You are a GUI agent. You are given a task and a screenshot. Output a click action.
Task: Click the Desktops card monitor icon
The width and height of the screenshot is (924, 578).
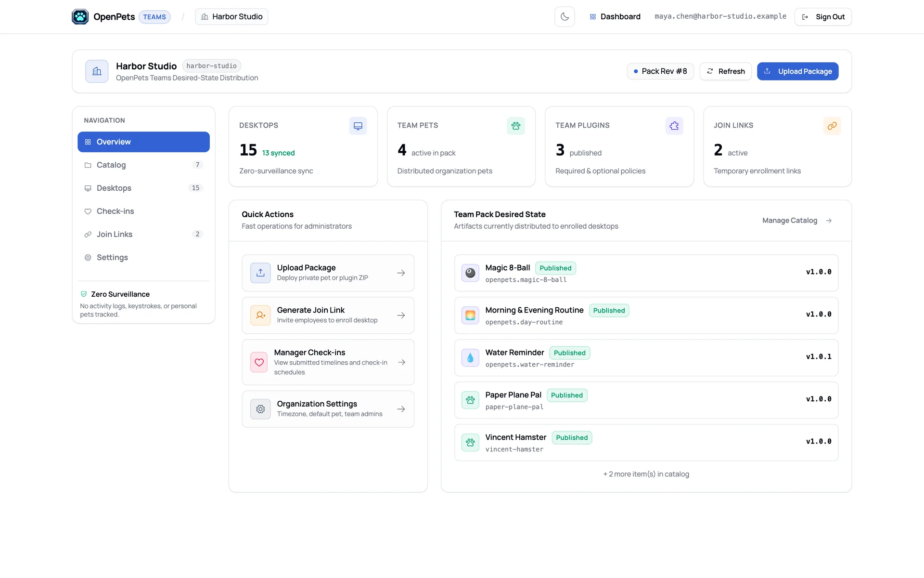[358, 126]
